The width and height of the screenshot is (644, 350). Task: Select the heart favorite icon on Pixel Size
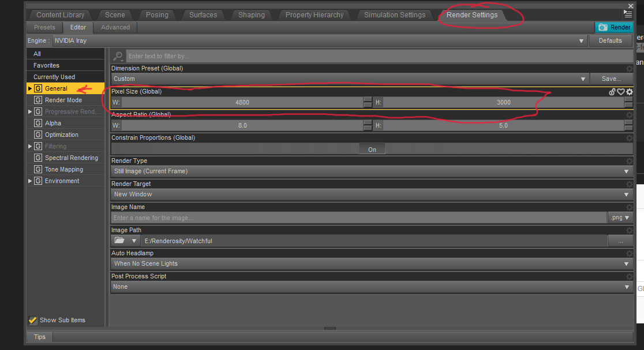pos(620,92)
